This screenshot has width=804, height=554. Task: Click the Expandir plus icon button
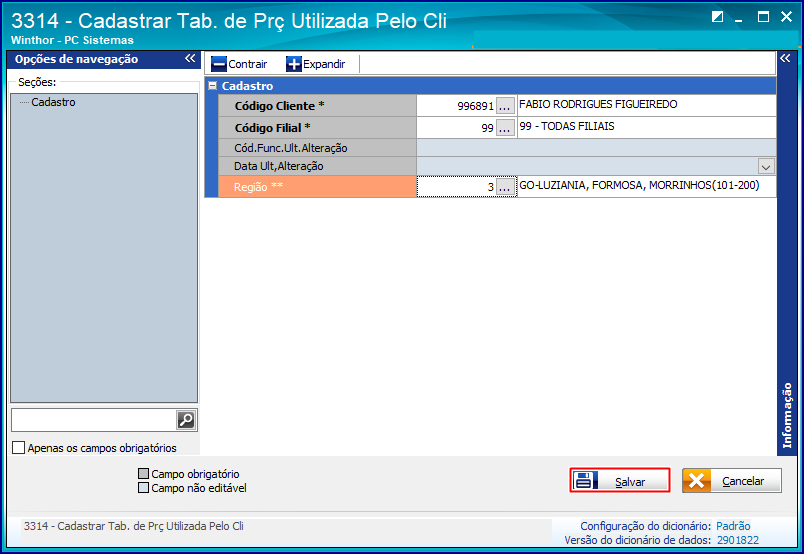pos(294,64)
